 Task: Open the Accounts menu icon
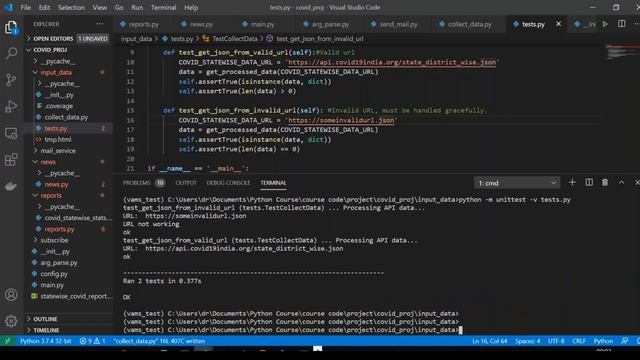pyautogui.click(x=11, y=295)
